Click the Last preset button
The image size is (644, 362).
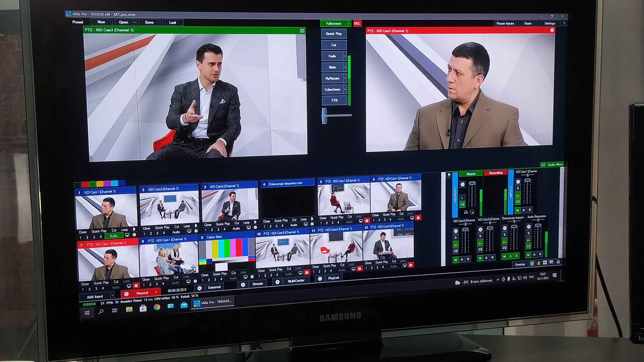tap(173, 23)
